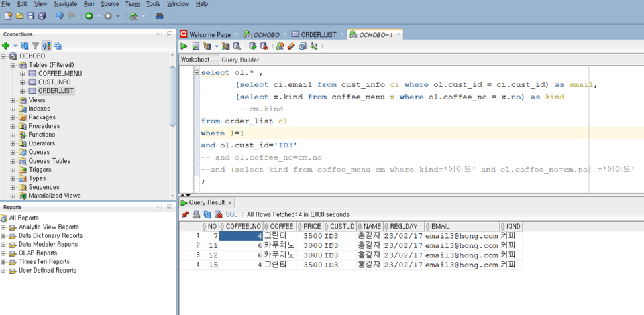The width and height of the screenshot is (644, 315).
Task: Clear the worksheet with the eraser icon
Action: (x=291, y=46)
